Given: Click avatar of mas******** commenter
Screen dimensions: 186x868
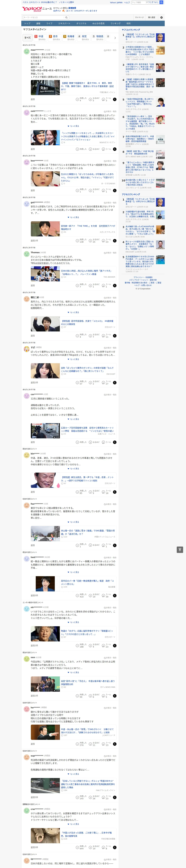Looking at the screenshot, I should 26,51.
